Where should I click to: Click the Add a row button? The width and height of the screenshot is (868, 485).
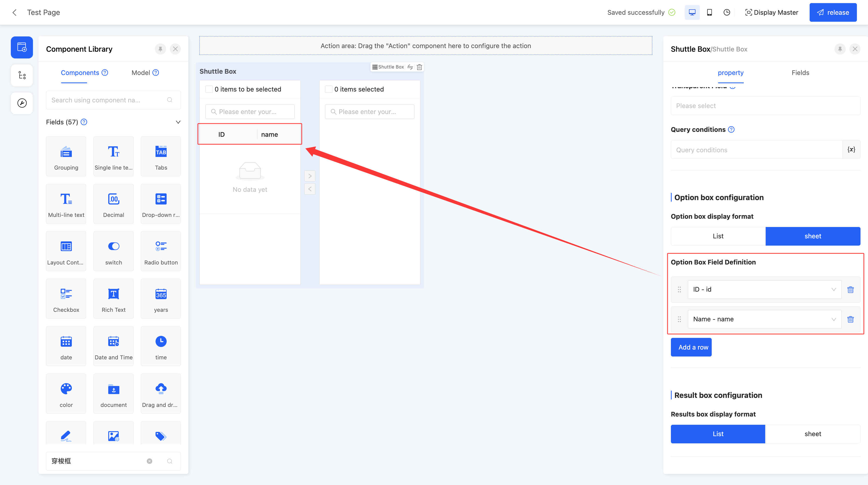coord(691,347)
